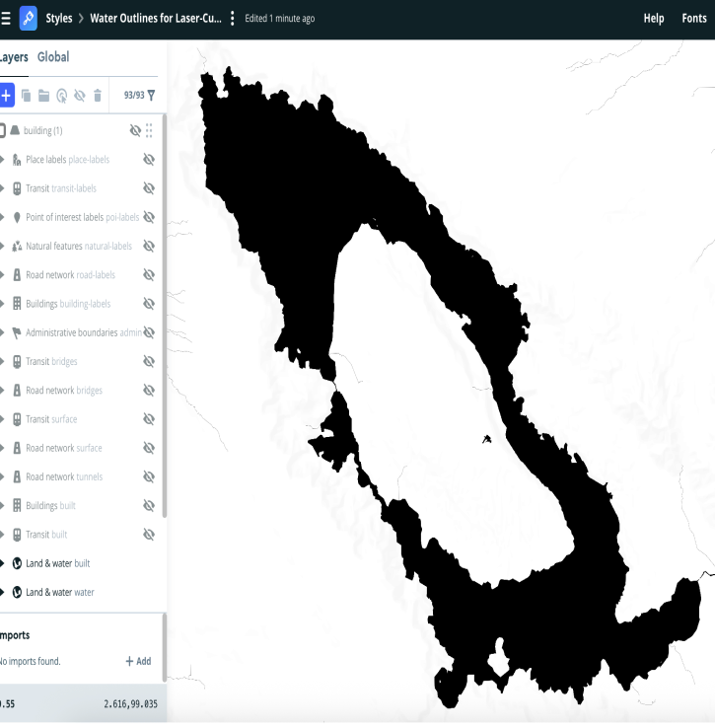
Task: Show the Natural features component
Action: tap(149, 246)
